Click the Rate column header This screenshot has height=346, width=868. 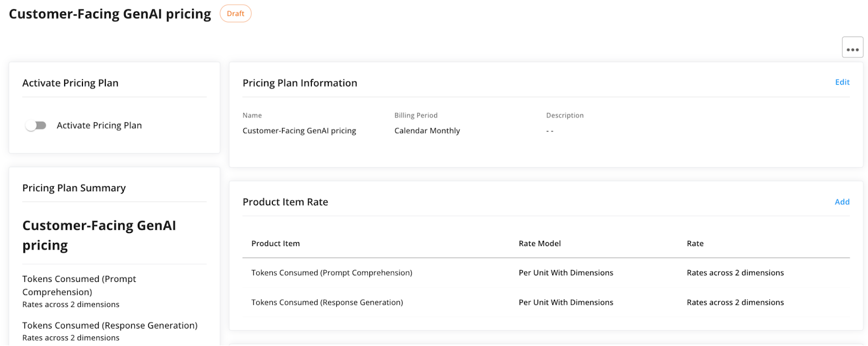(695, 243)
